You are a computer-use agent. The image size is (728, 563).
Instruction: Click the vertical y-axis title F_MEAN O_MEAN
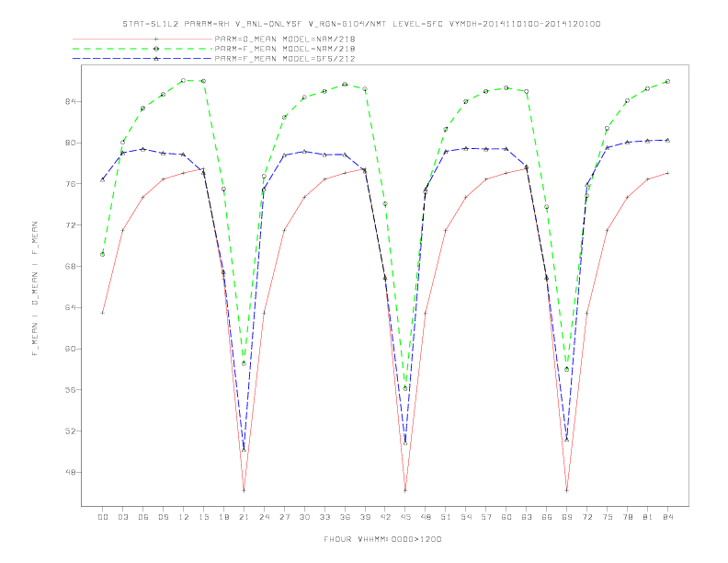tap(35, 289)
